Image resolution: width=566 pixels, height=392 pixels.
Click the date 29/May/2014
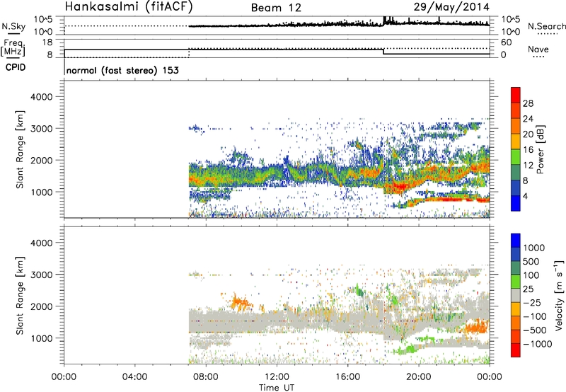tap(451, 7)
